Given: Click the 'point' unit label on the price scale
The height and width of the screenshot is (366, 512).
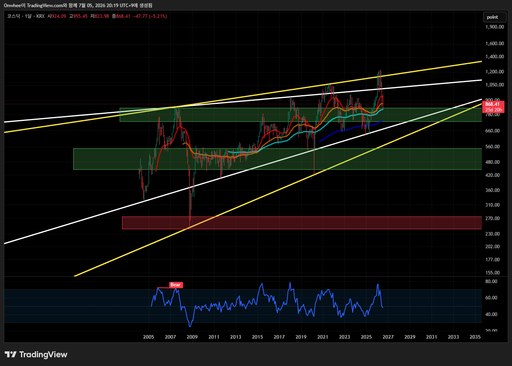Looking at the screenshot, I should [x=495, y=17].
